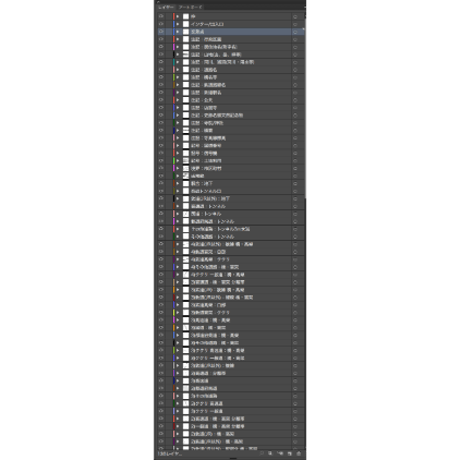The image size is (460, 460).
Task: Click target circle of 注記：鉄道路線名 layer
Action: (x=295, y=85)
